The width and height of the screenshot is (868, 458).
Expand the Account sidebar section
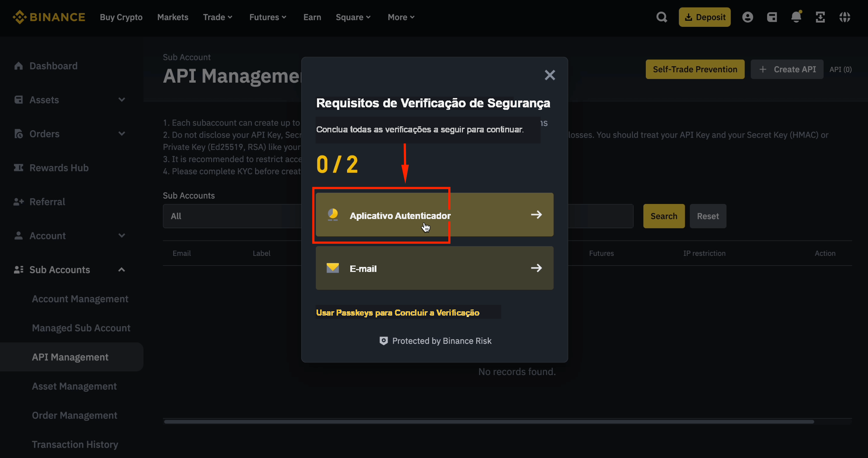pos(122,236)
